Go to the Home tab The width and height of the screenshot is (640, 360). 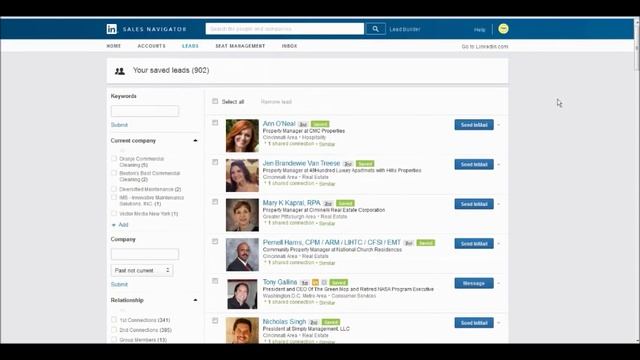coord(114,46)
